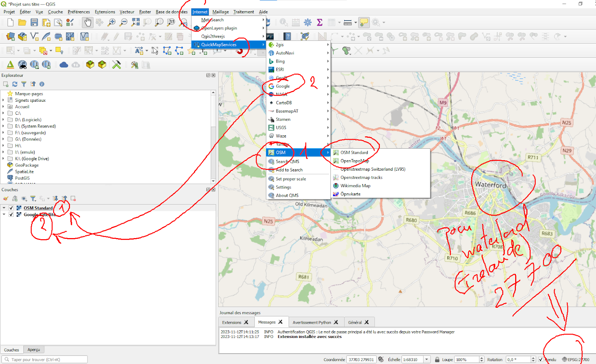Click the Explorateur panel vertical scrollbar

tap(213, 137)
